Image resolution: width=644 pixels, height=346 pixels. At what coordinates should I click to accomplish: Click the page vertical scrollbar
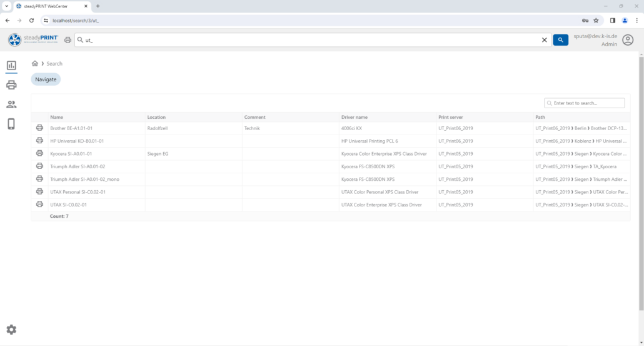click(x=641, y=184)
